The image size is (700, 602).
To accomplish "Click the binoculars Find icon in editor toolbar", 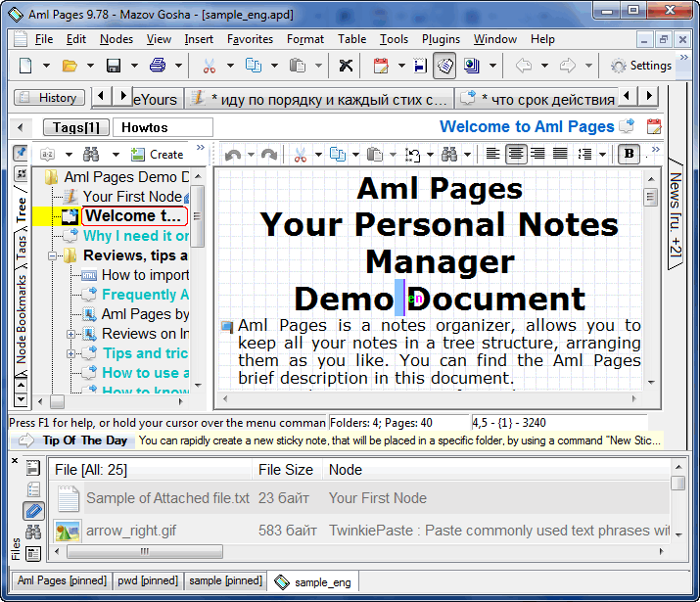I will point(449,155).
